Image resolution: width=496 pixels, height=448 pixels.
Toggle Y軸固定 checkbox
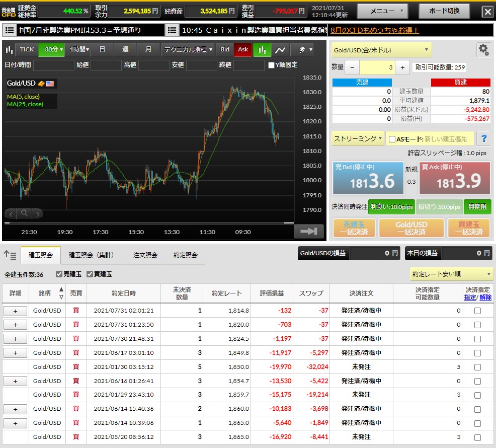[x=271, y=65]
